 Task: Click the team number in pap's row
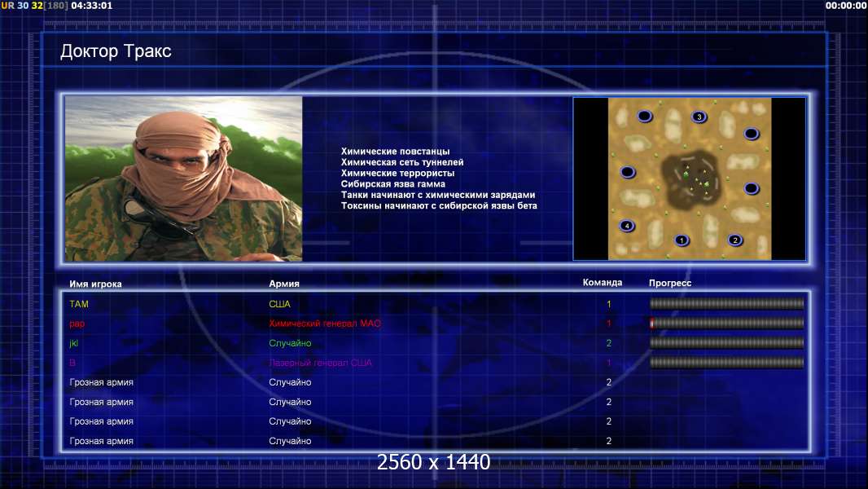pos(609,324)
